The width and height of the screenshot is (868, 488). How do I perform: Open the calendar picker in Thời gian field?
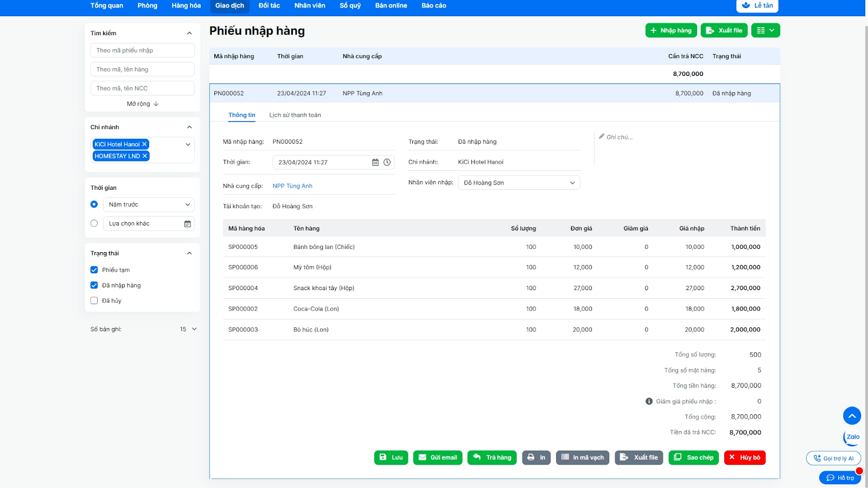375,162
